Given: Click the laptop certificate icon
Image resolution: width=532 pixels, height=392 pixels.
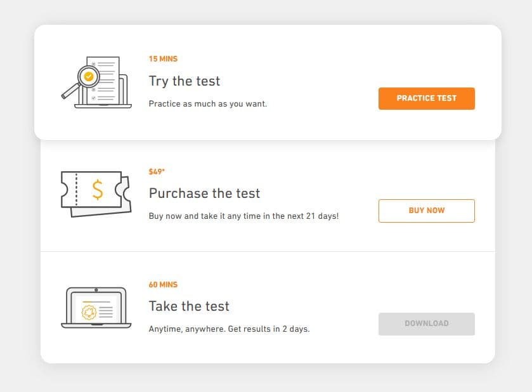Looking at the screenshot, I should (x=96, y=308).
